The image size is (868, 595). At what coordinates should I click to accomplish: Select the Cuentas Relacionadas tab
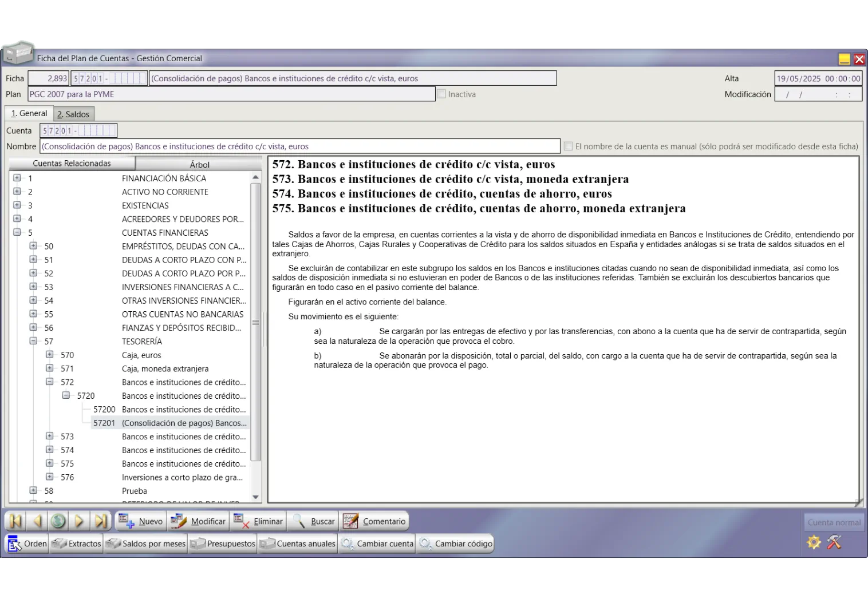72,164
